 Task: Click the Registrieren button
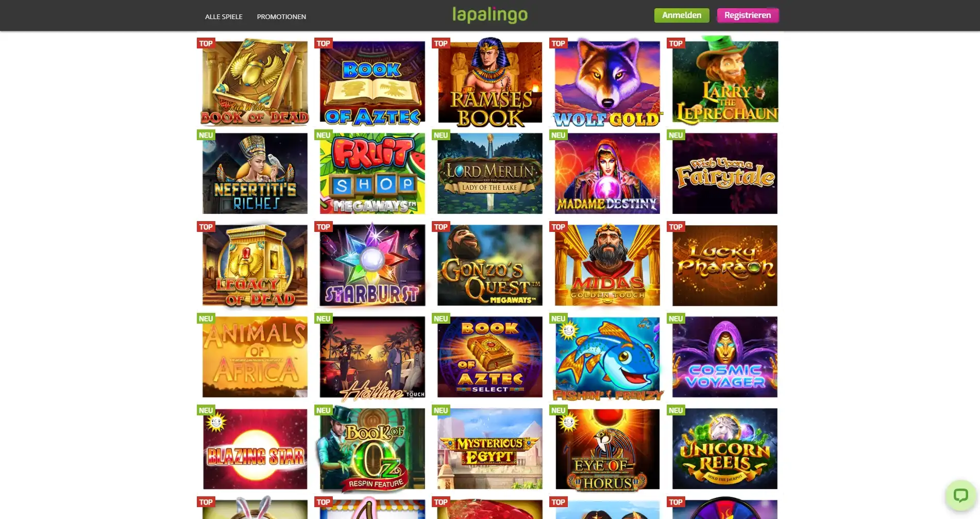748,15
